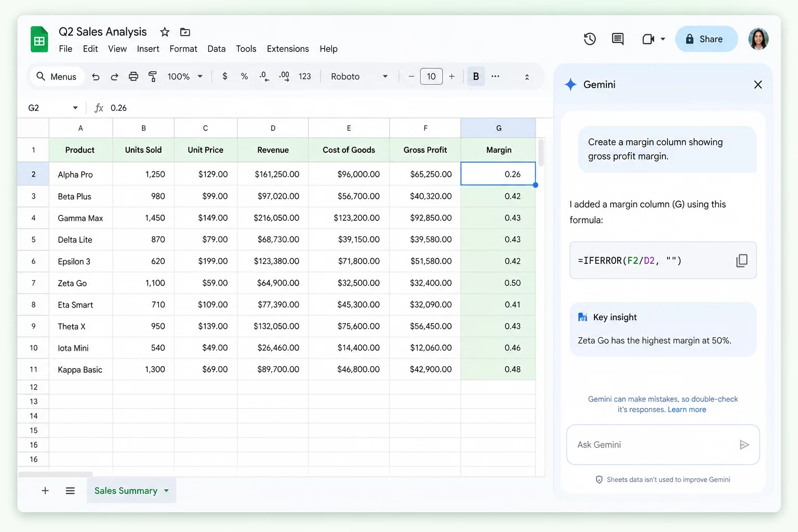Click the font size field
798x532 pixels.
(x=431, y=76)
